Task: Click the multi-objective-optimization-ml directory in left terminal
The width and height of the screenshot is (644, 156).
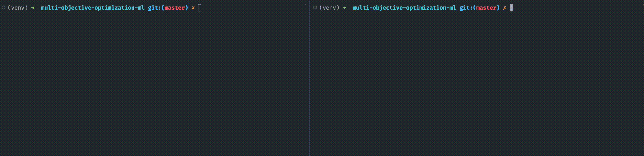Action: point(93,8)
